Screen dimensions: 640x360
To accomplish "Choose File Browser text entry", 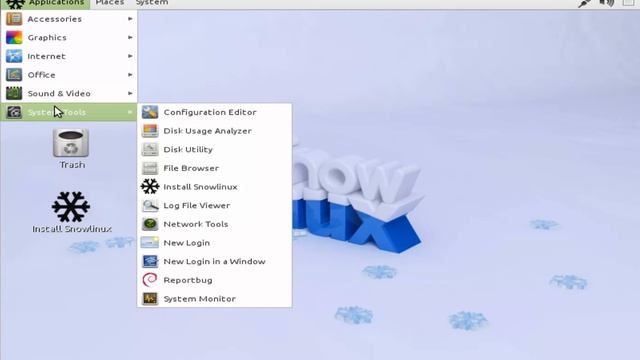I will [191, 168].
